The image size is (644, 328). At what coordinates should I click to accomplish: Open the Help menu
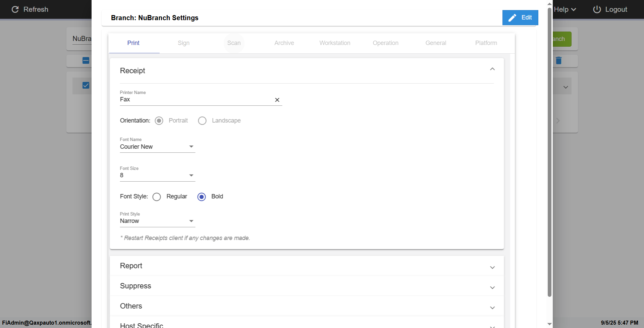coord(565,9)
